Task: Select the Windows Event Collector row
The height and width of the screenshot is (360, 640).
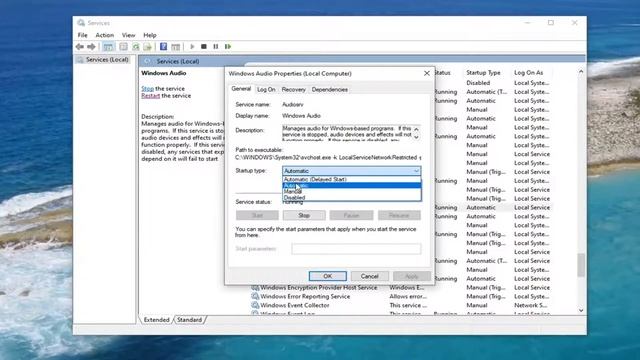Action: pyautogui.click(x=400, y=305)
